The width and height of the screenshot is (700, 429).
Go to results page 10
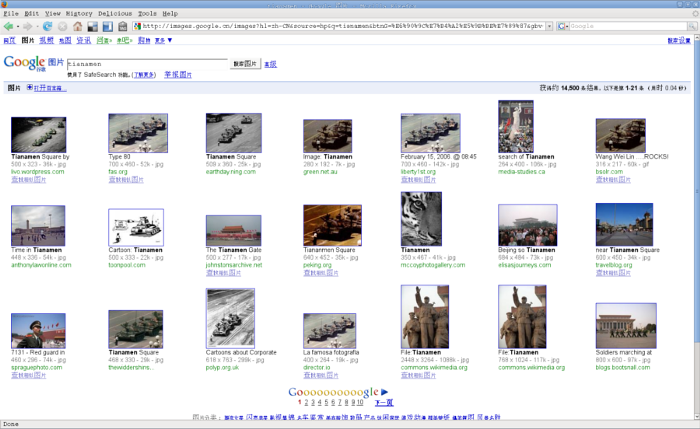(x=360, y=403)
